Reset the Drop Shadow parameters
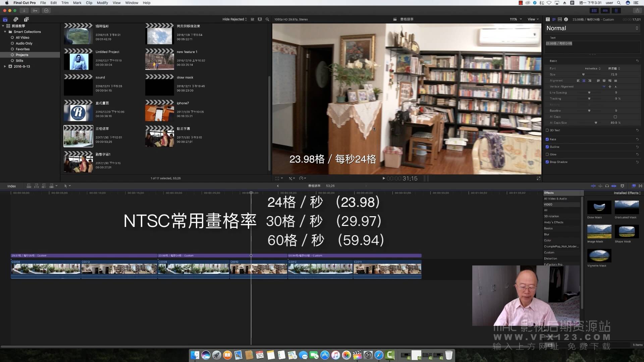Image resolution: width=644 pixels, height=362 pixels. tap(637, 162)
